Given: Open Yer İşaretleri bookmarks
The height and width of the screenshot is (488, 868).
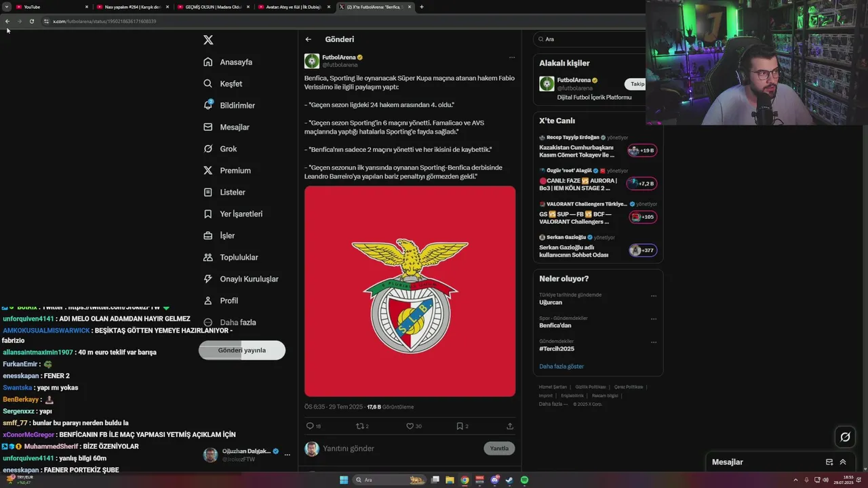Looking at the screenshot, I should point(233,213).
